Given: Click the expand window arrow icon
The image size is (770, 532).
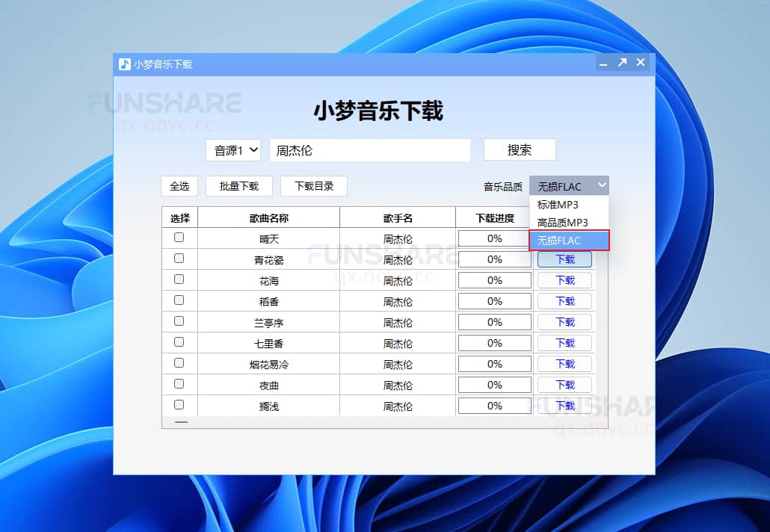Looking at the screenshot, I should pos(623,64).
